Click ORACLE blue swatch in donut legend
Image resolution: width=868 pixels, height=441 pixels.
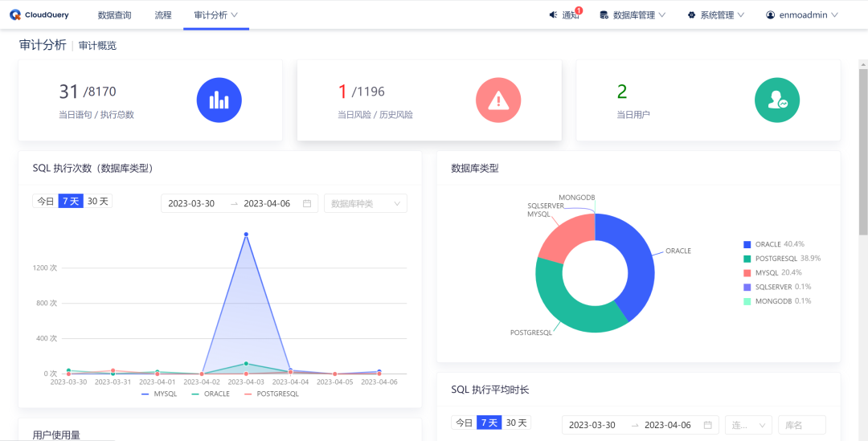click(x=747, y=244)
